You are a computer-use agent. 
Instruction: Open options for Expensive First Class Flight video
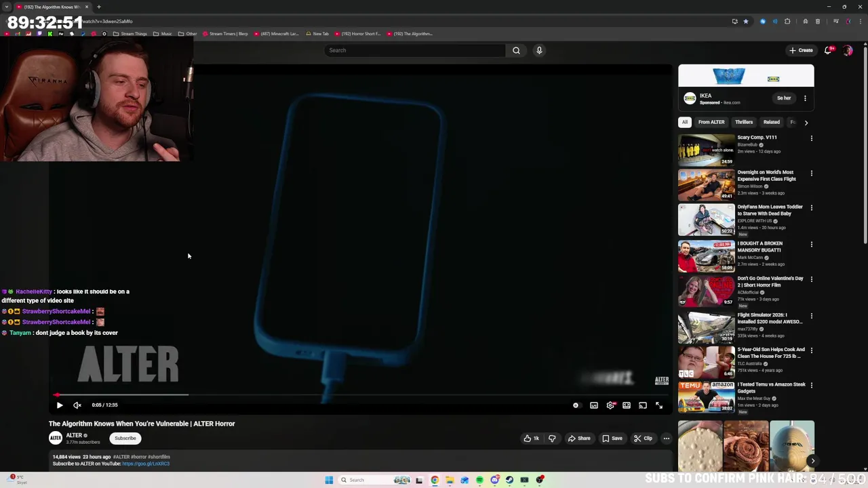coord(811,173)
